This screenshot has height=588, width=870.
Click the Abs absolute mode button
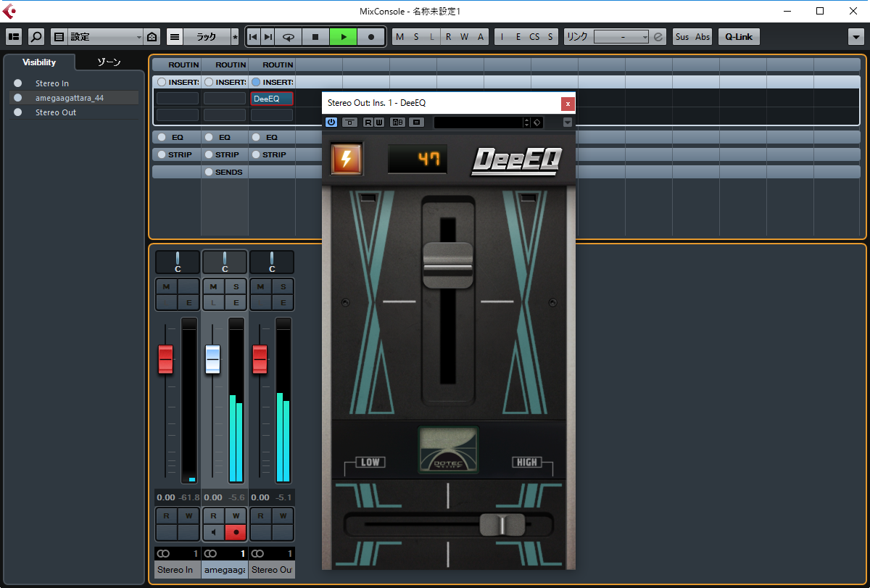coord(703,36)
